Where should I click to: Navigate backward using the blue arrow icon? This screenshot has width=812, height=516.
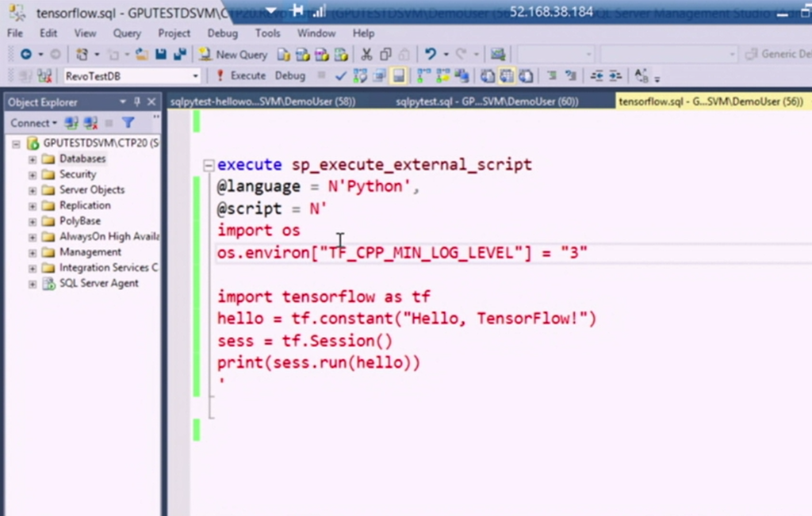tap(26, 54)
